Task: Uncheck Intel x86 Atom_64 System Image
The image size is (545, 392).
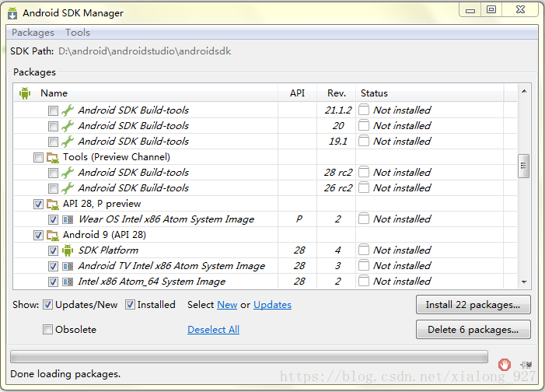Action: click(53, 282)
